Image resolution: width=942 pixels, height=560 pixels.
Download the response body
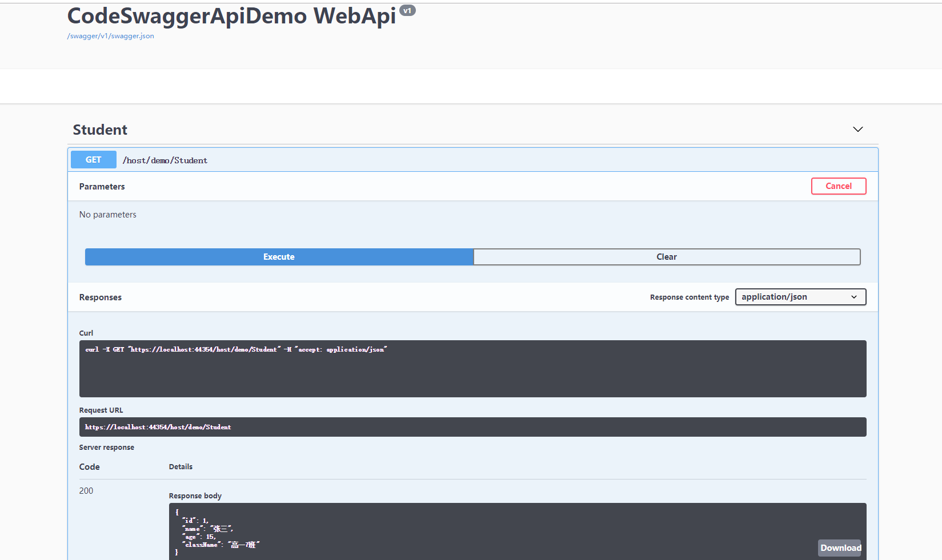pos(839,547)
